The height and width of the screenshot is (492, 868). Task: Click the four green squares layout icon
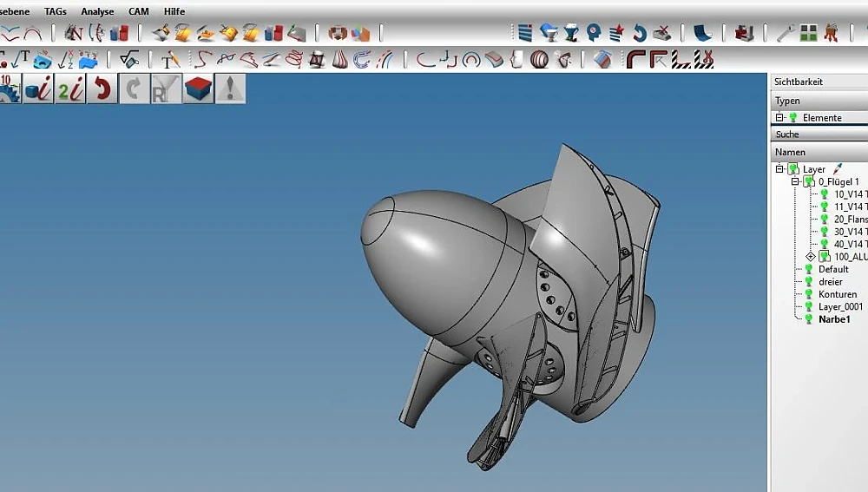[x=808, y=33]
